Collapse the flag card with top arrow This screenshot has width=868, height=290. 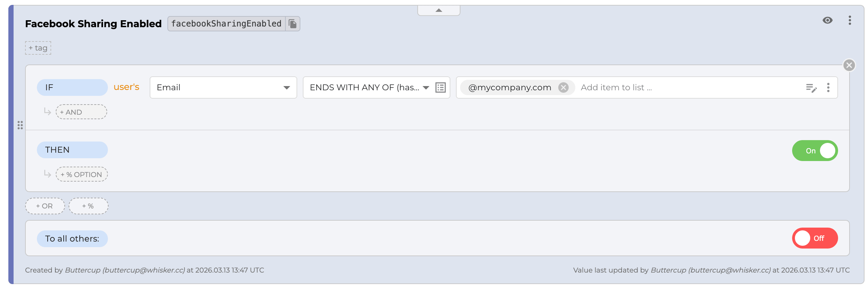[x=439, y=10]
